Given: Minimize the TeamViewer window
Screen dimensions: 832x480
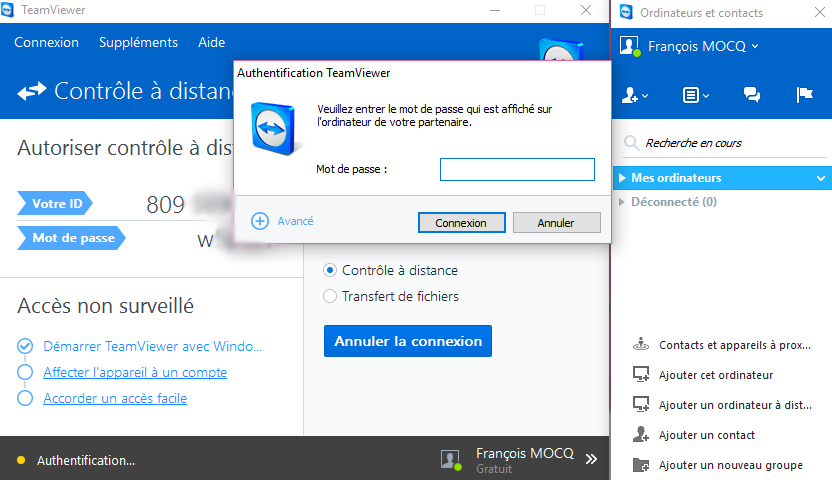Looking at the screenshot, I should pyautogui.click(x=495, y=10).
